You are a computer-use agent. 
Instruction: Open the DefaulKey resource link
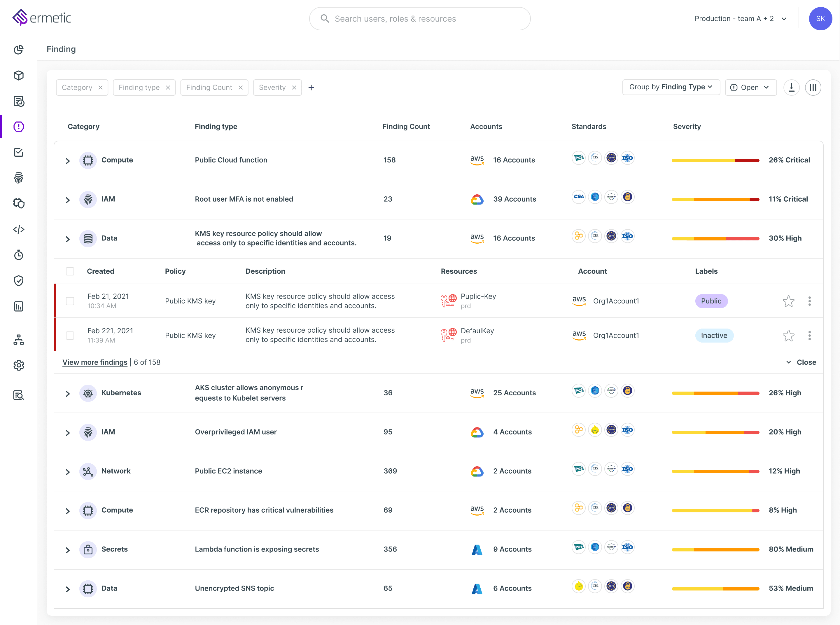(x=477, y=331)
